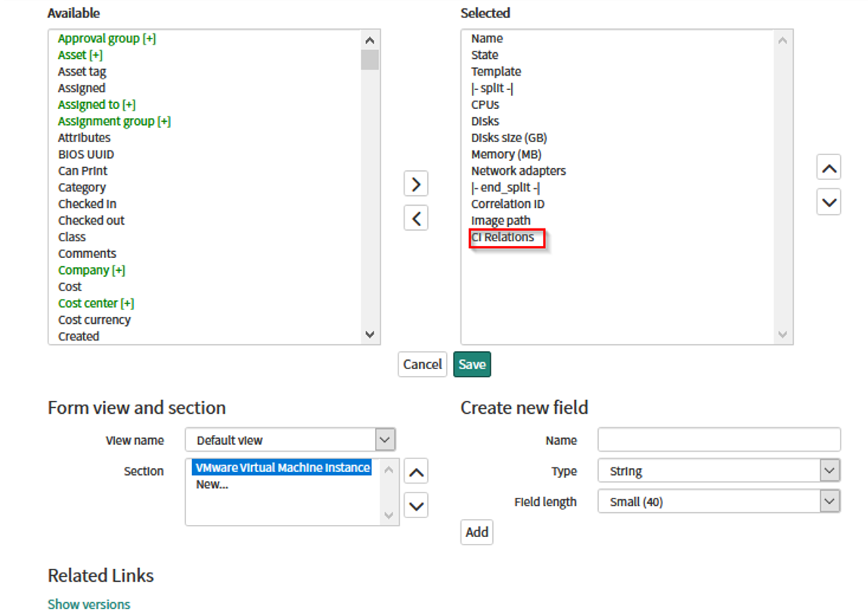Open the View name dropdown
Screen dimensions: 868x612
click(290, 440)
